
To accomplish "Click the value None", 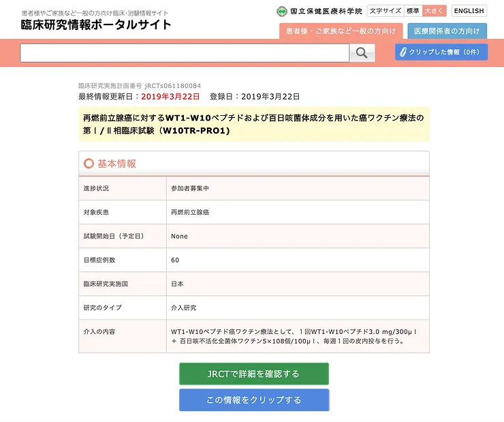I will [179, 236].
